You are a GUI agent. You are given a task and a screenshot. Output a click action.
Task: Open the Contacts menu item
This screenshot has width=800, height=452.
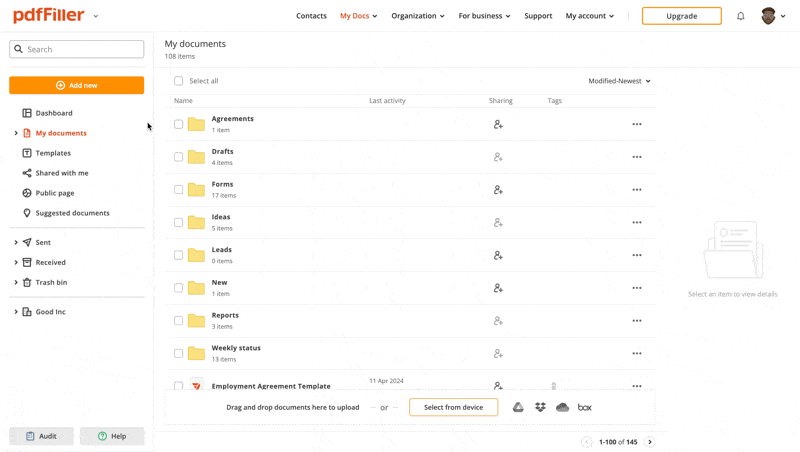(311, 16)
